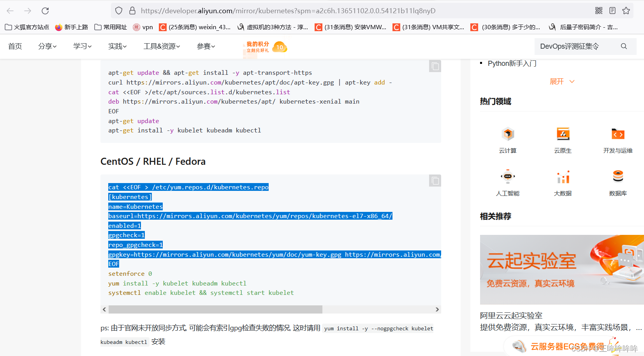Image resolution: width=644 pixels, height=356 pixels.
Task: Click the 'curl https://mirrors.aliyun.com' code line
Action: pyautogui.click(x=250, y=82)
